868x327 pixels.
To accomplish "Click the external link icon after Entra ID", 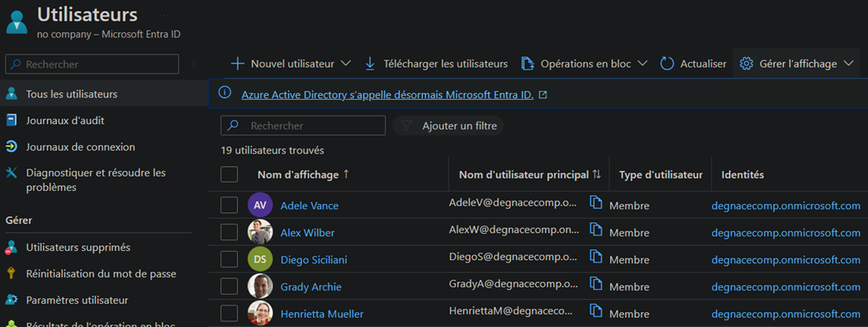I will pyautogui.click(x=543, y=95).
